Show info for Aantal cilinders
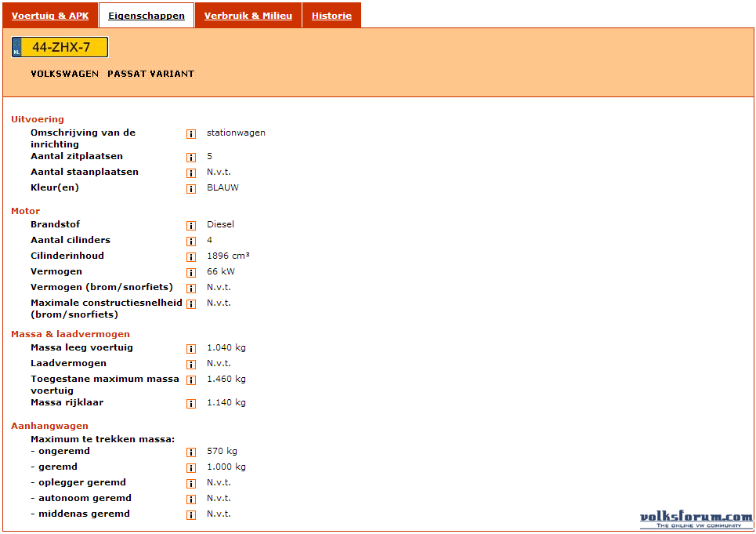756x534 pixels. pos(191,242)
